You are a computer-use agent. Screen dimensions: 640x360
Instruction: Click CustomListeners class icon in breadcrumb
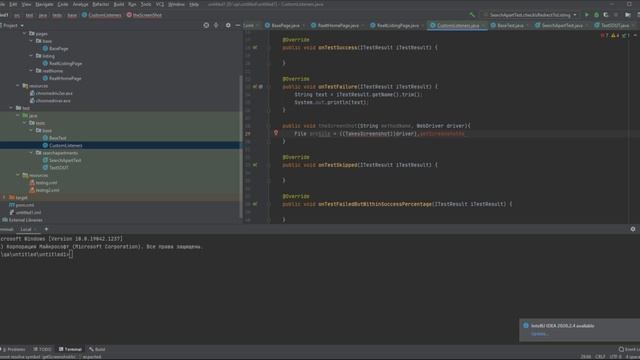tap(84, 15)
